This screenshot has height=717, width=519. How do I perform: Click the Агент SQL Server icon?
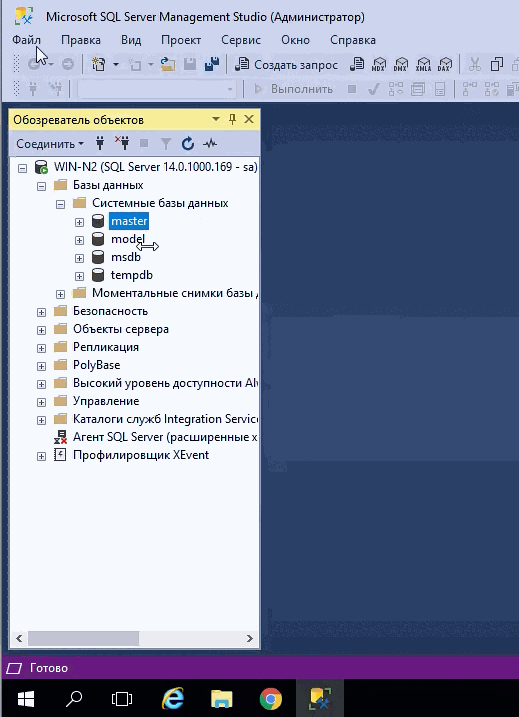pos(60,437)
